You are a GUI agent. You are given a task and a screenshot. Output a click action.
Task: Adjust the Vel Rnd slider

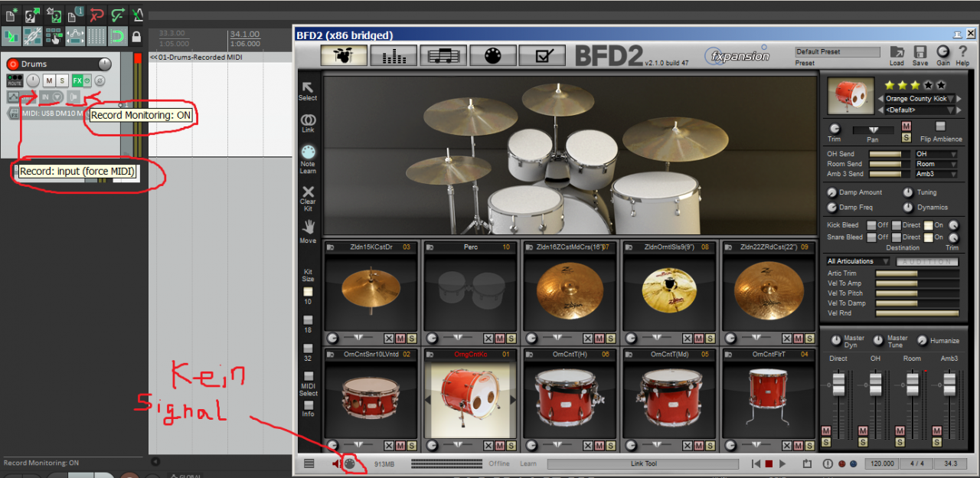(x=917, y=313)
